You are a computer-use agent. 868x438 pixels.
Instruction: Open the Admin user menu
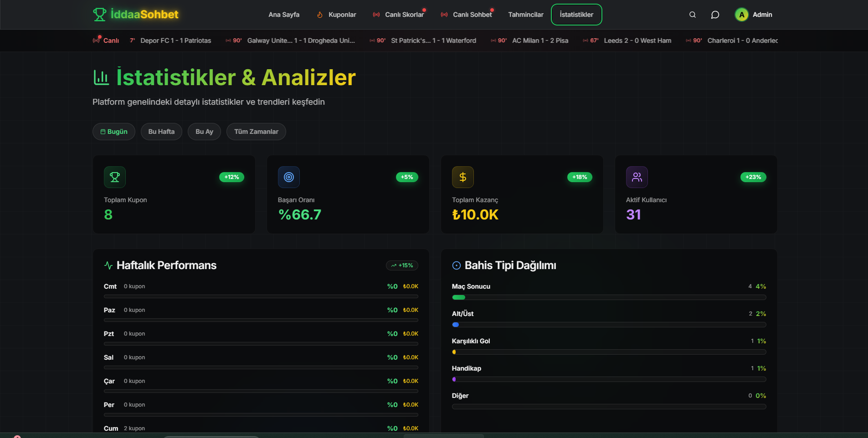762,15
